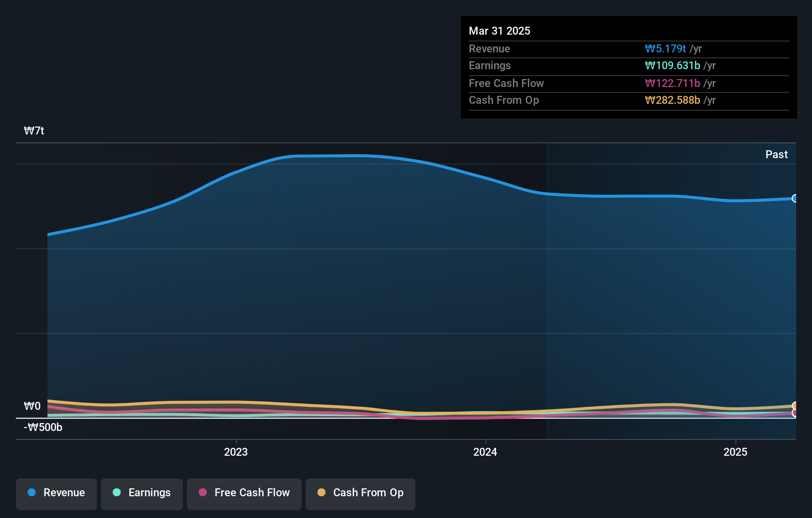812x518 pixels.
Task: Click the ₩122.711b free cash flow value
Action: (673, 83)
